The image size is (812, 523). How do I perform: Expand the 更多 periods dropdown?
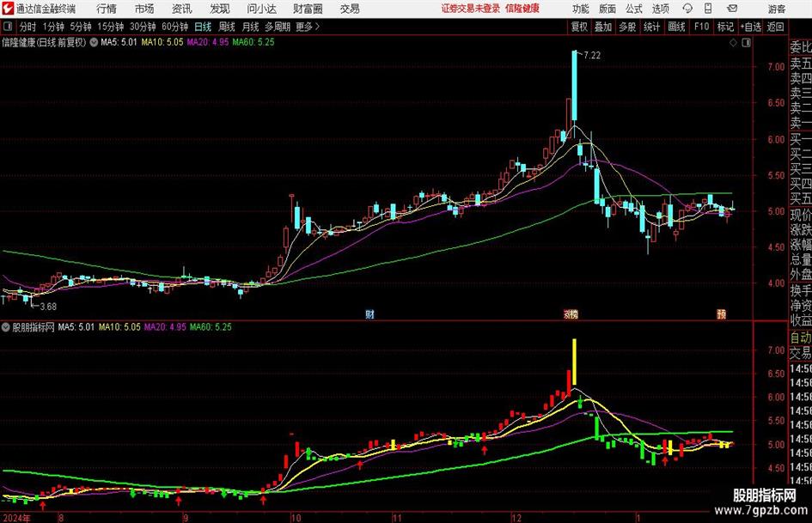(308, 27)
